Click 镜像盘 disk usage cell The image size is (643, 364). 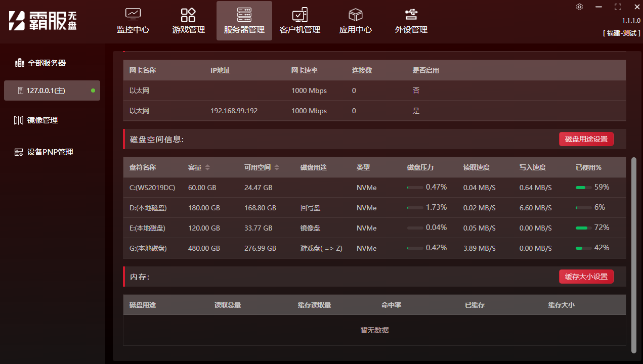[310, 228]
